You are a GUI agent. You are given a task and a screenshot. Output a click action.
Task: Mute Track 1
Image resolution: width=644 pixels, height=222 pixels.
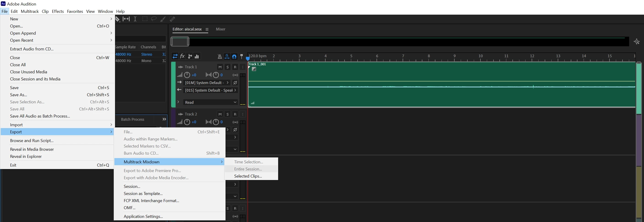[220, 67]
